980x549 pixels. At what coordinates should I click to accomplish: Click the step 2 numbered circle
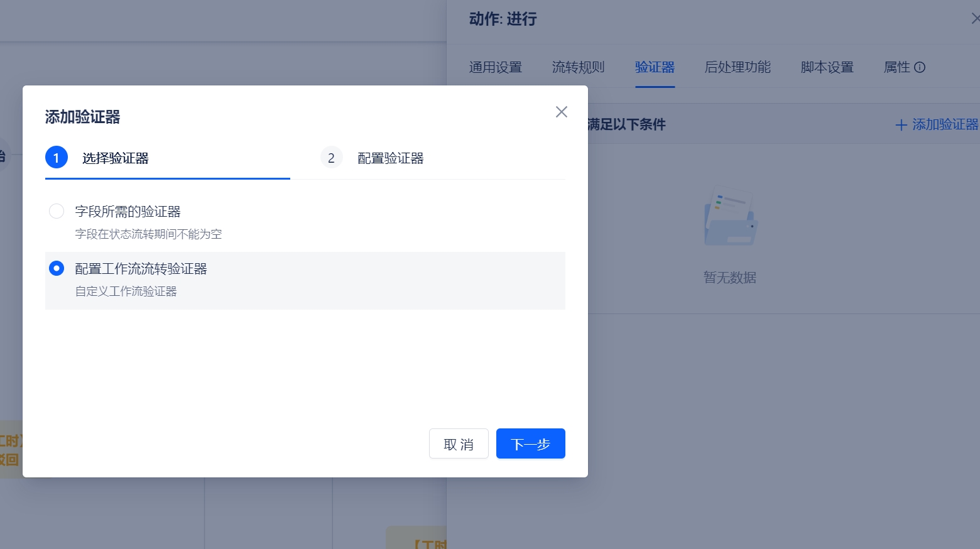pyautogui.click(x=331, y=157)
